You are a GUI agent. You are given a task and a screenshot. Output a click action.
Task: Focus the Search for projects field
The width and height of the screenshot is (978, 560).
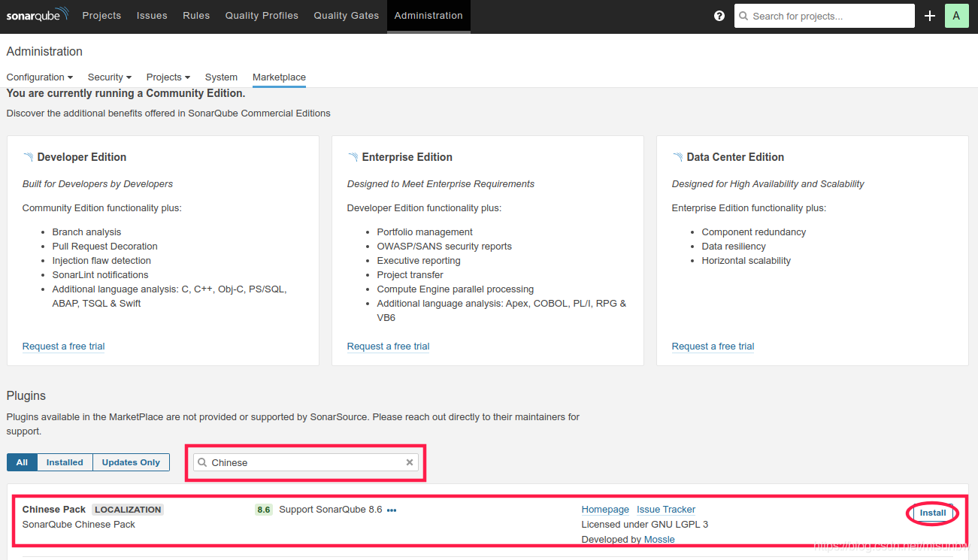(825, 16)
